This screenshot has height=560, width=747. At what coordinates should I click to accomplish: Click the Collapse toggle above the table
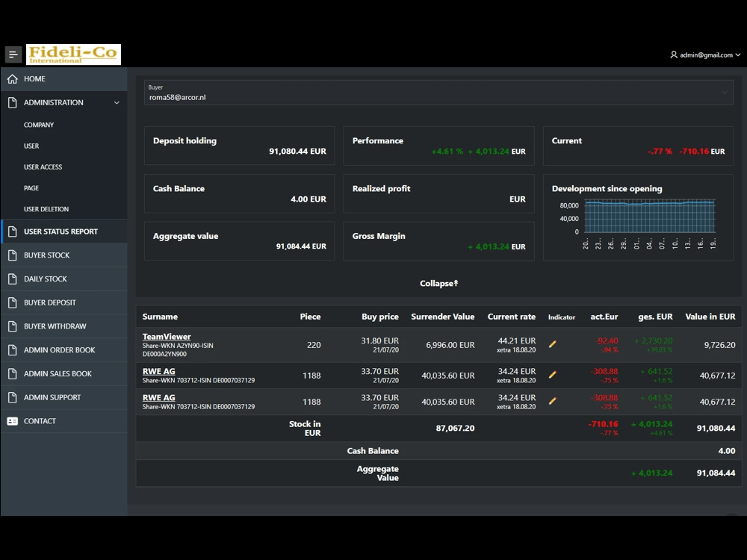coord(438,283)
